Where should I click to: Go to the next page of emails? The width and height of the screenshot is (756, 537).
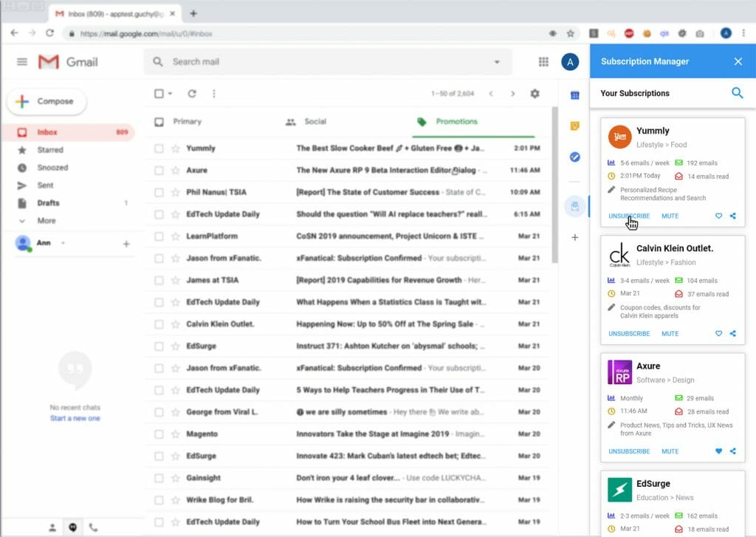pyautogui.click(x=512, y=94)
